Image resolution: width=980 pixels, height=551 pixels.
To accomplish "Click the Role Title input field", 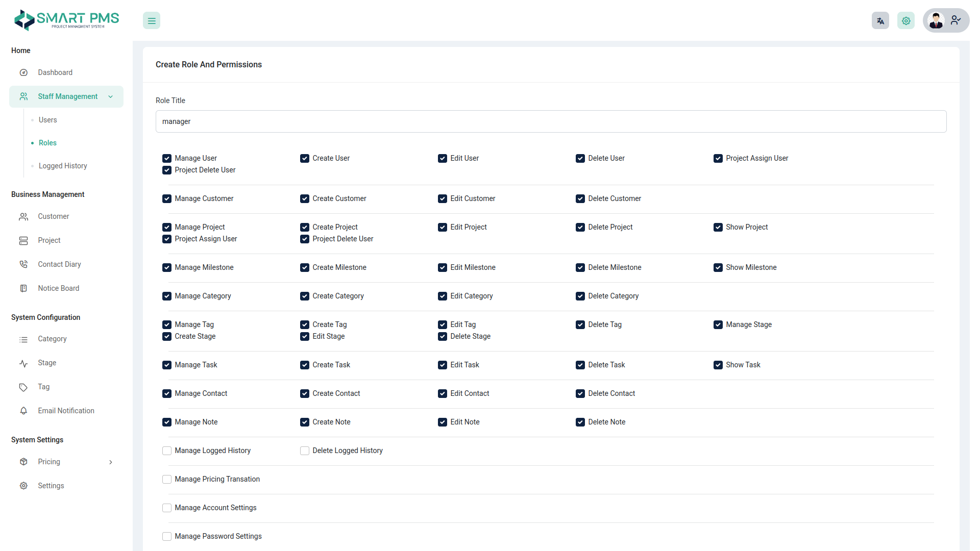I will tap(551, 121).
